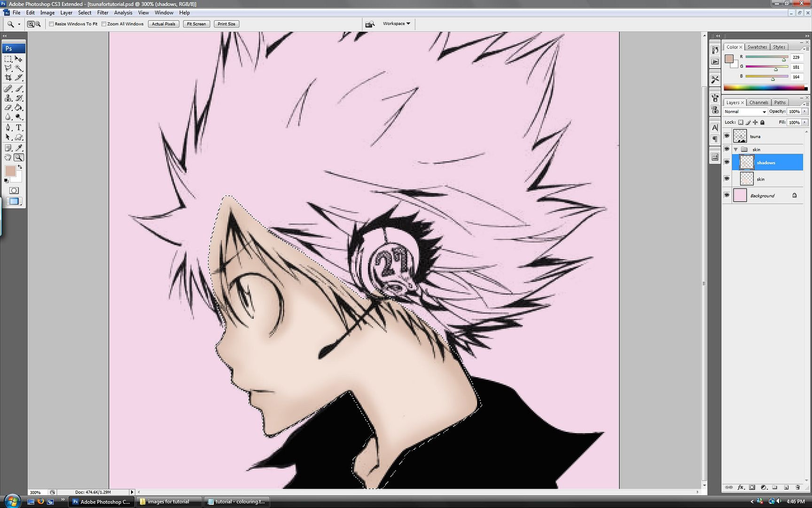Select the History Brush tool
812x508 pixels.
coord(19,98)
